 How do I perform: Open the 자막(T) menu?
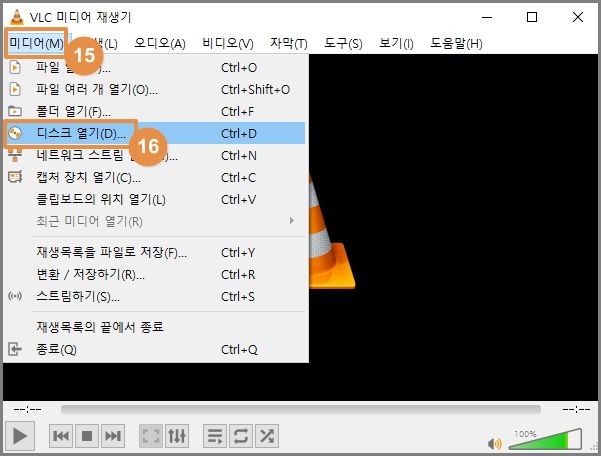click(x=289, y=43)
